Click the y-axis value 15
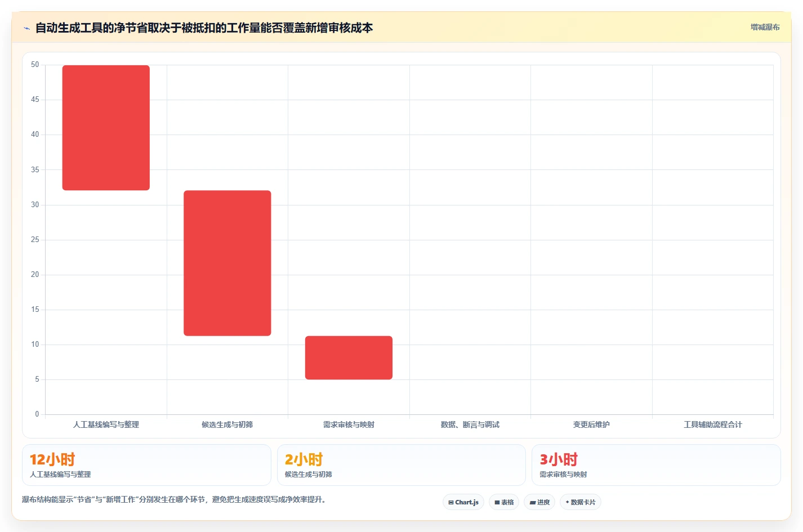This screenshot has height=532, width=803. pyautogui.click(x=35, y=310)
